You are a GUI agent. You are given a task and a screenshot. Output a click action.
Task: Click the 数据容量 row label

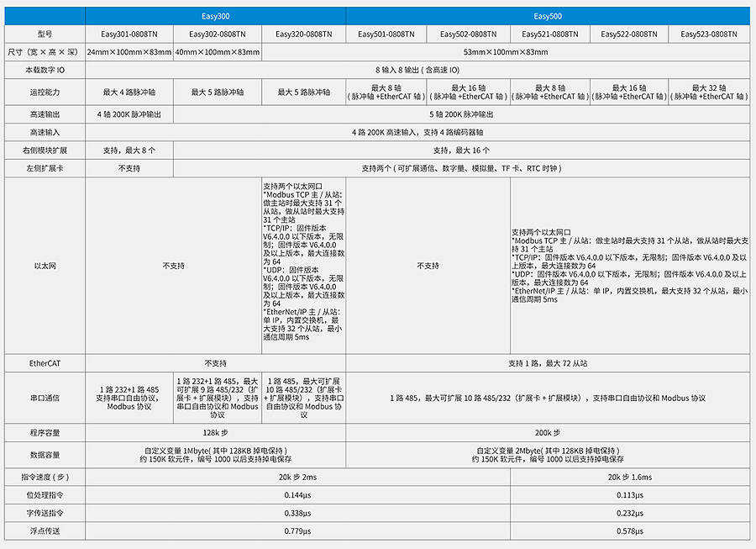click(45, 455)
